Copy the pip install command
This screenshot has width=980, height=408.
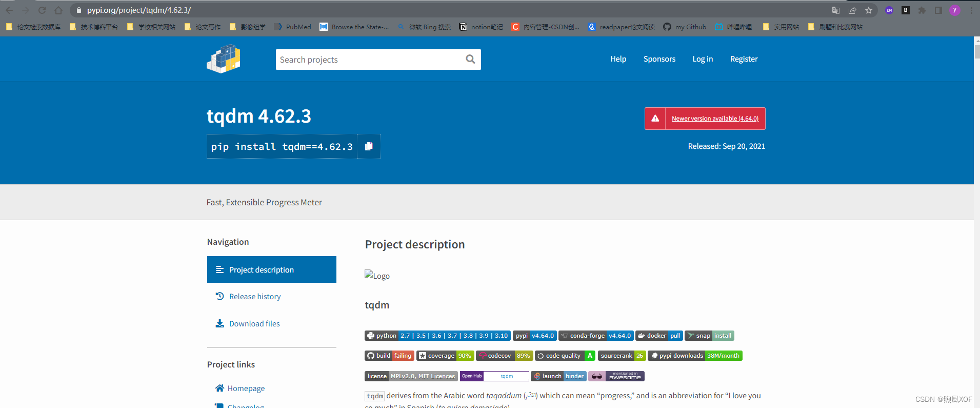[369, 146]
